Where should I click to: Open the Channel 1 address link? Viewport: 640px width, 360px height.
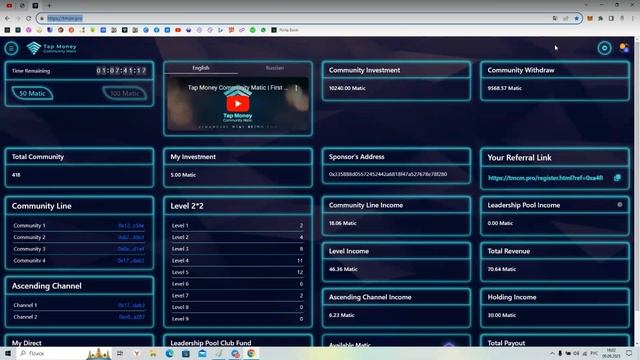tap(131, 305)
